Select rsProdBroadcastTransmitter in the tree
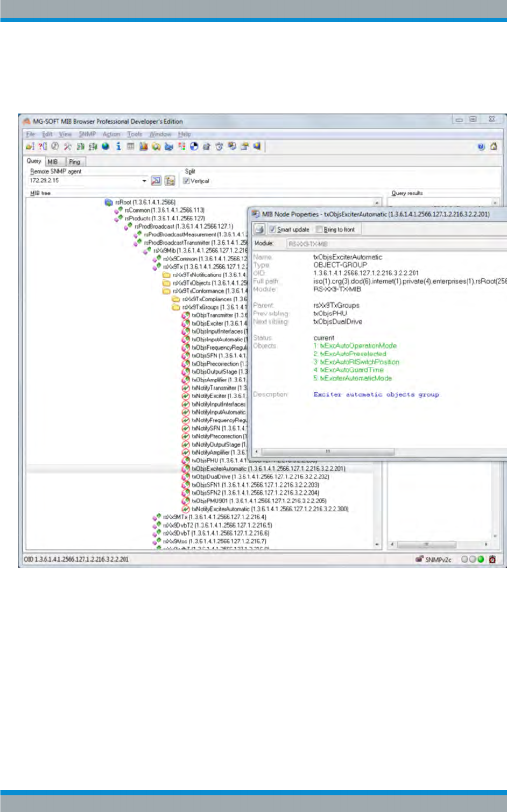The image size is (507, 812). pos(195,243)
